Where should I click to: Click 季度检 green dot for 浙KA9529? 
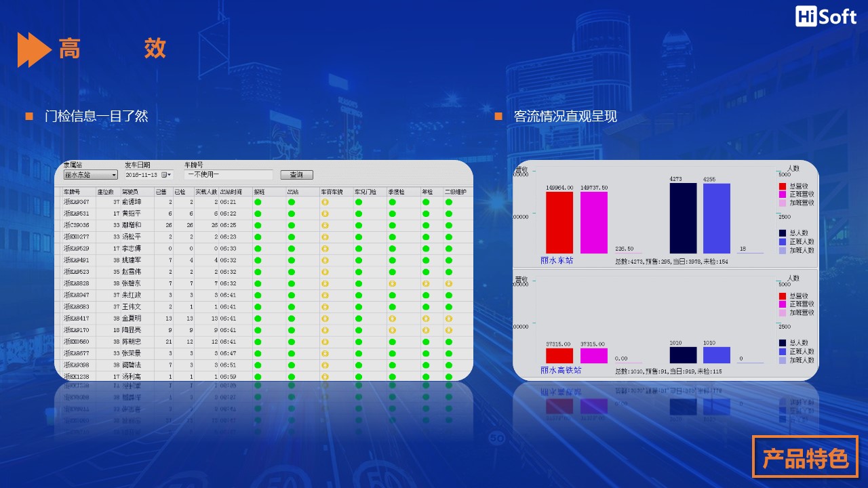tap(392, 249)
